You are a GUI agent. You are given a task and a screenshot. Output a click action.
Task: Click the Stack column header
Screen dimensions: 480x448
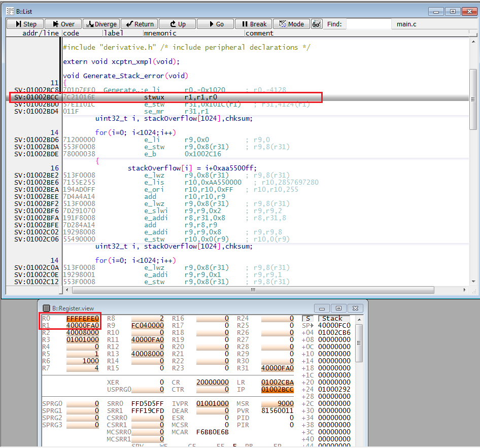(x=334, y=319)
